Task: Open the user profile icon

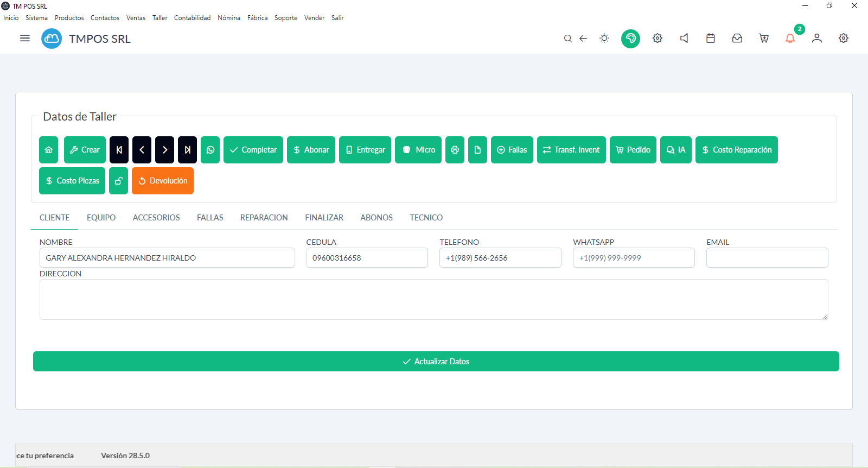Action: (817, 38)
